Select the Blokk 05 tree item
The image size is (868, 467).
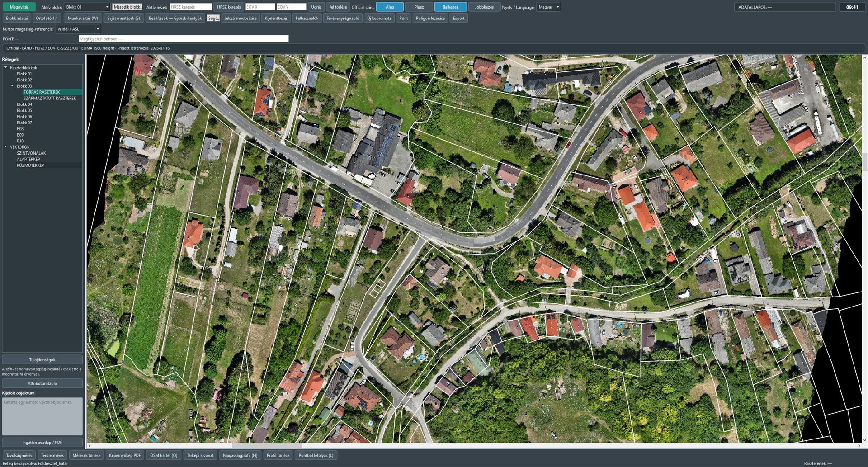(x=24, y=110)
